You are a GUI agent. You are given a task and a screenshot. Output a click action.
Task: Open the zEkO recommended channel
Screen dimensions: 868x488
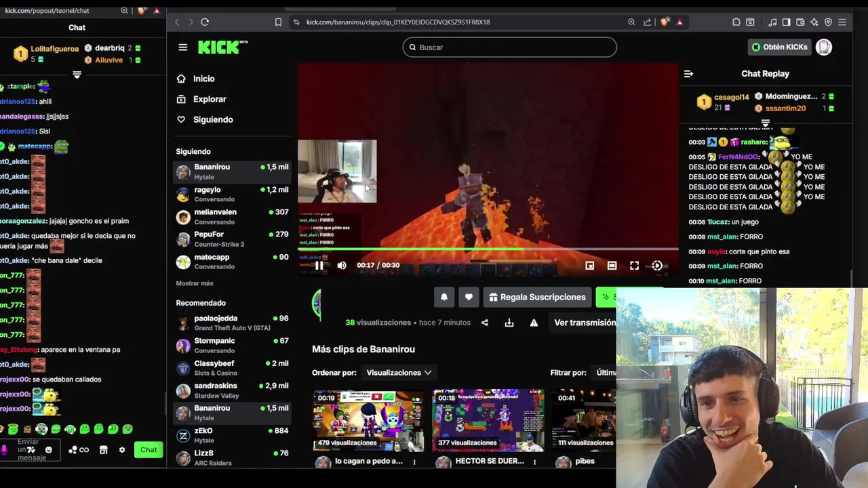[233, 435]
